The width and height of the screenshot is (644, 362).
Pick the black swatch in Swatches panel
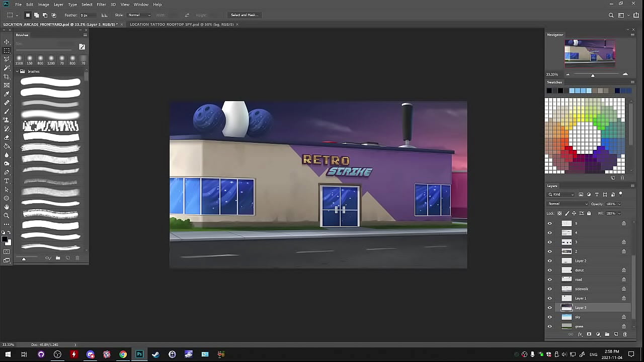(x=549, y=90)
